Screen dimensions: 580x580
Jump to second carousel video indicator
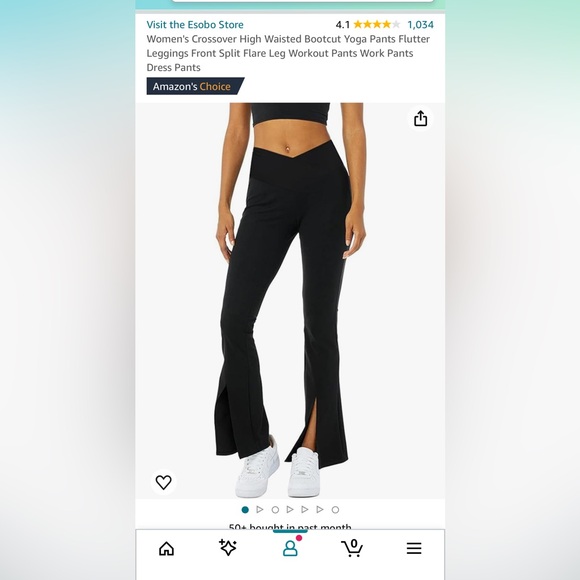[260, 510]
